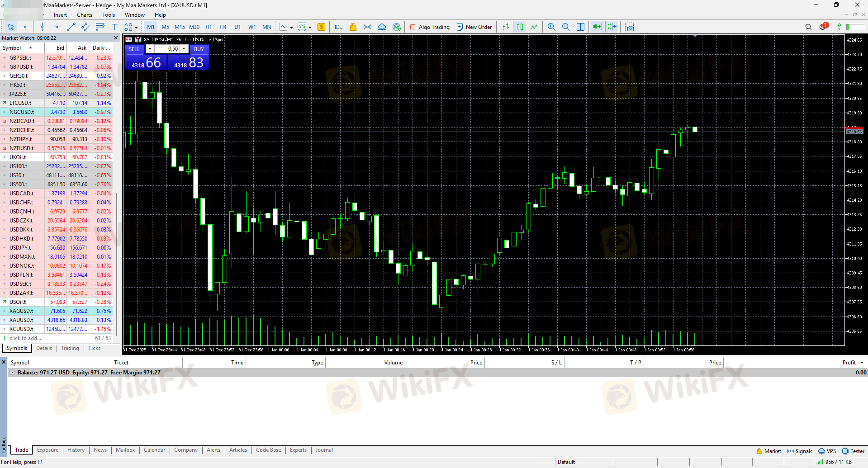Open the lot volume dropdown on chart

click(150, 49)
